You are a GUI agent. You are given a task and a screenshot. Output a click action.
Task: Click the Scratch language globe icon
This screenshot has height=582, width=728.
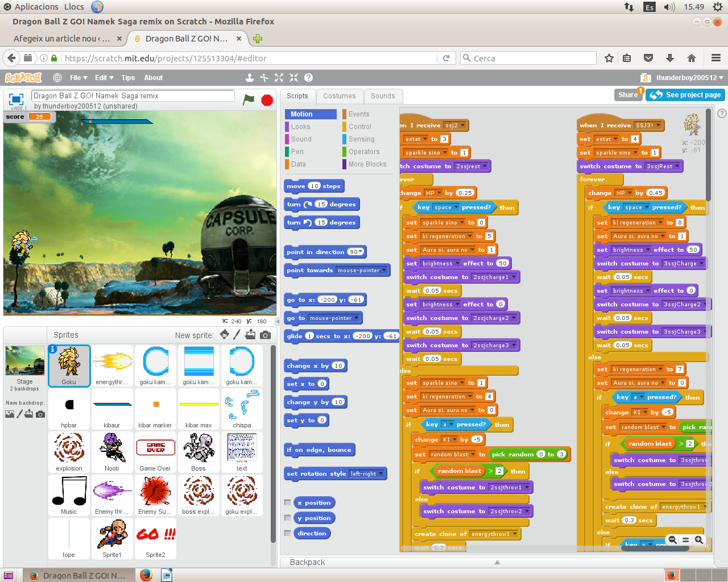pos(57,78)
